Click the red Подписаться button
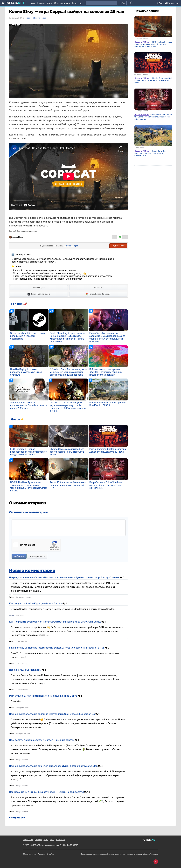 pos(118,246)
